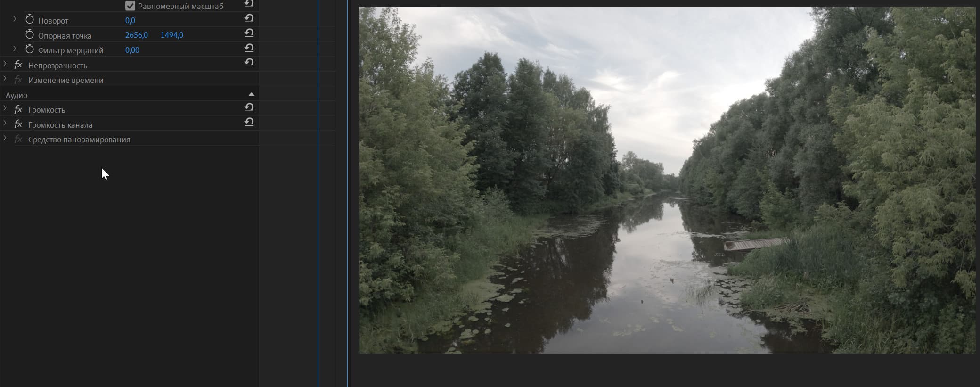The width and height of the screenshot is (980, 387).
Task: Toggle the Поворот stopwatch animation icon
Action: pos(30,19)
